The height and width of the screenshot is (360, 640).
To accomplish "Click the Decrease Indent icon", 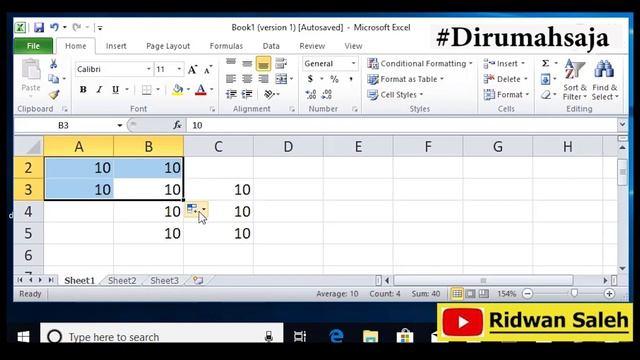I will (x=231, y=94).
